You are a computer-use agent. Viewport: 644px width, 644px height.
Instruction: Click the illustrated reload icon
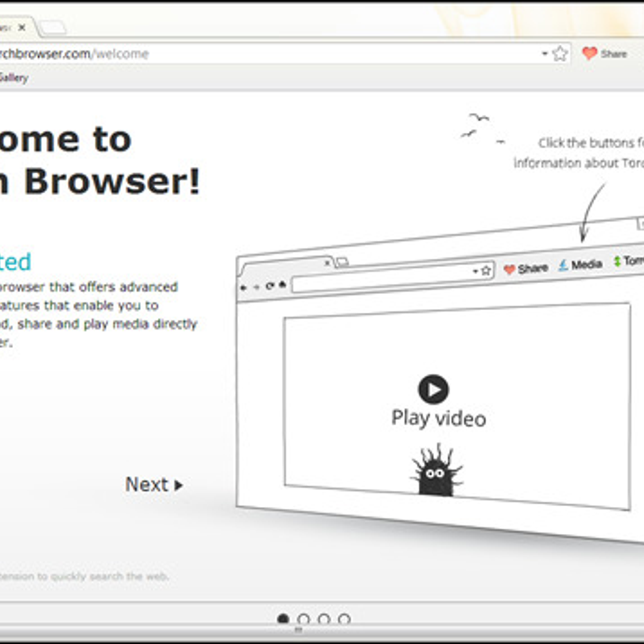269,286
